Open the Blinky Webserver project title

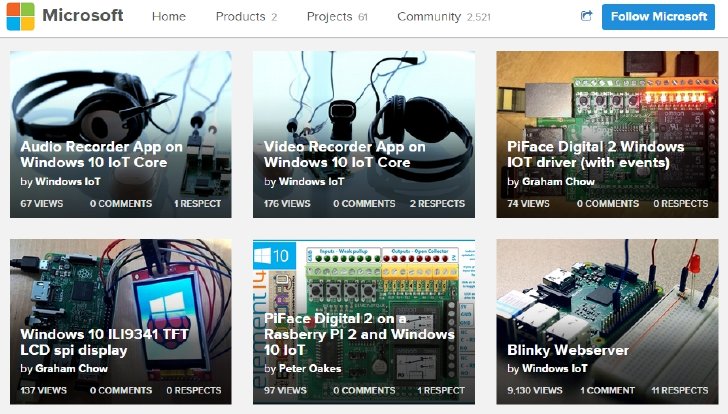click(x=568, y=350)
